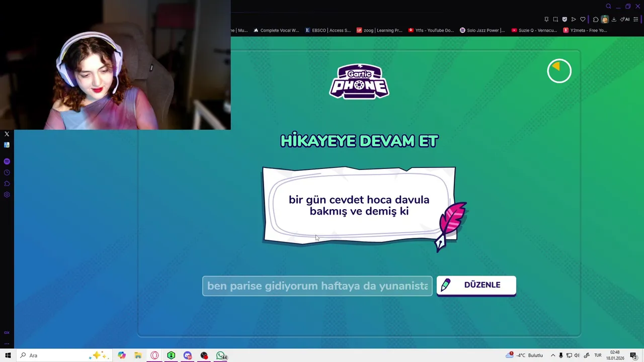Toggle the ad blocker shield icon
This screenshot has width=644, height=362.
[565, 20]
